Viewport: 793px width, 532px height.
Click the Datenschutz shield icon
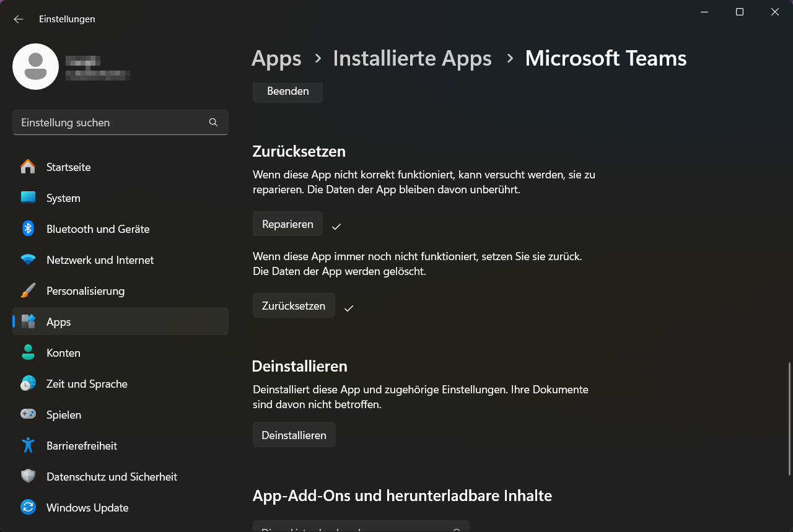click(28, 476)
